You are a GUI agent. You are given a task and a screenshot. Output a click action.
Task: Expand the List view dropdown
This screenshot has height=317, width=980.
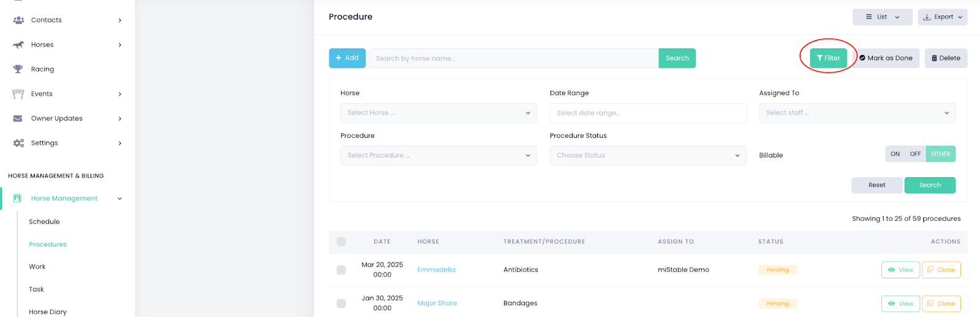click(x=882, y=17)
